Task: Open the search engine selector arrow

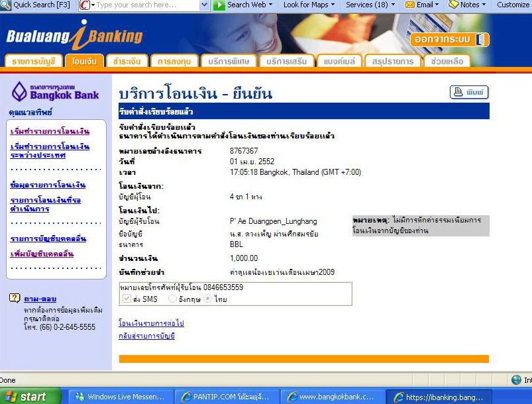Action: coord(93,5)
